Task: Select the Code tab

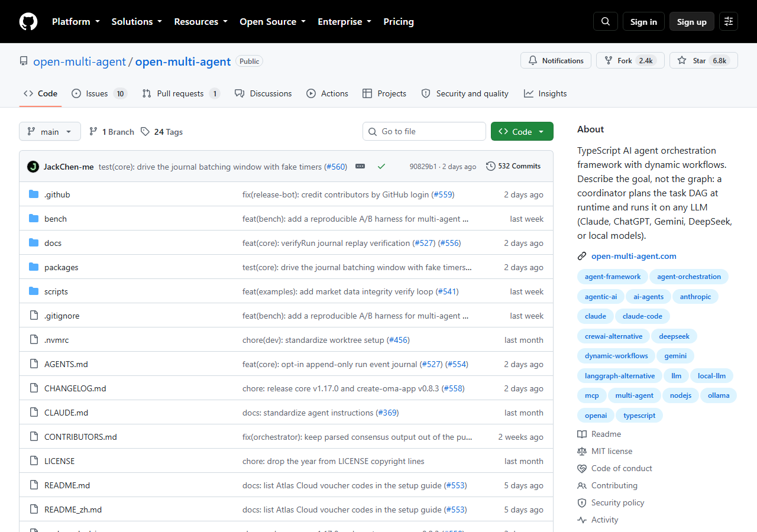Action: pyautogui.click(x=40, y=93)
